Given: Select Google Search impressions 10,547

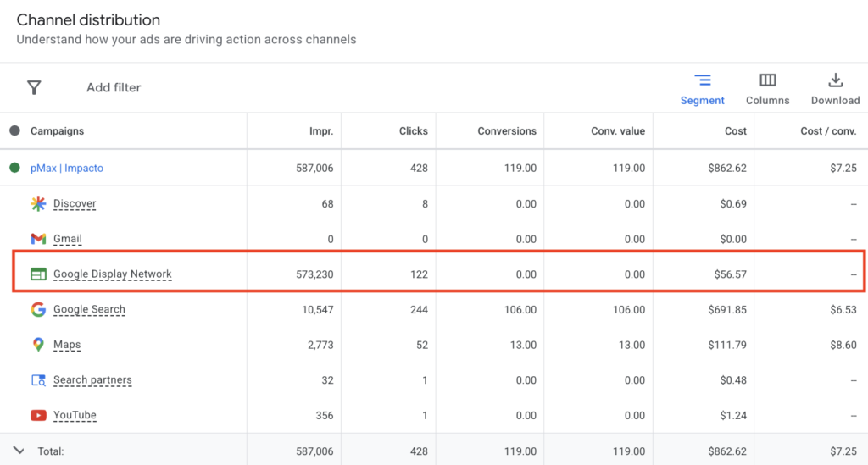Looking at the screenshot, I should tap(318, 310).
